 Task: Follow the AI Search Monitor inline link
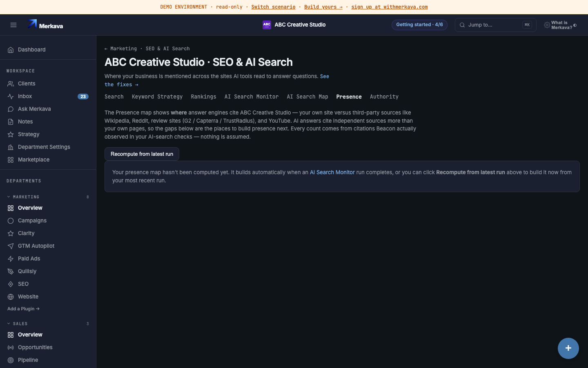332,173
